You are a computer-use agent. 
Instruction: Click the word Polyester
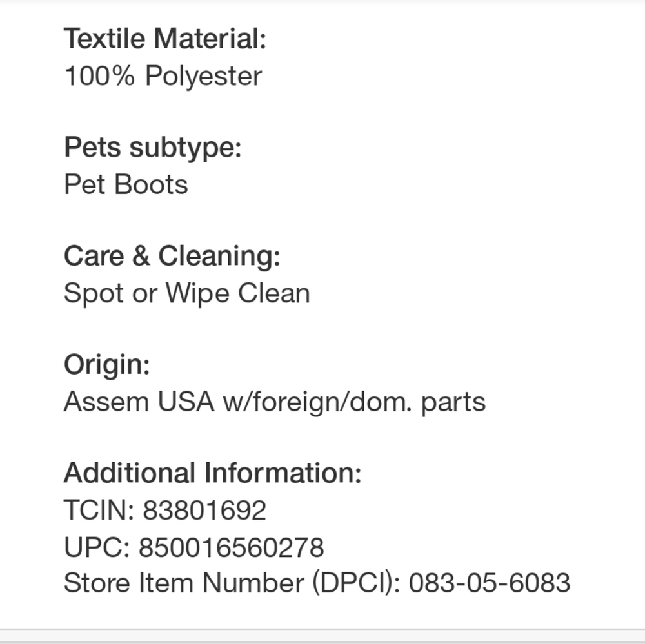[203, 76]
